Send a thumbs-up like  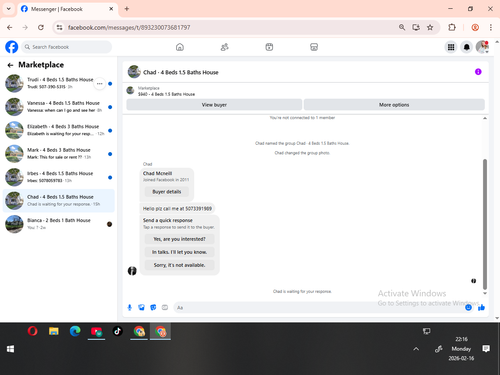tap(481, 307)
